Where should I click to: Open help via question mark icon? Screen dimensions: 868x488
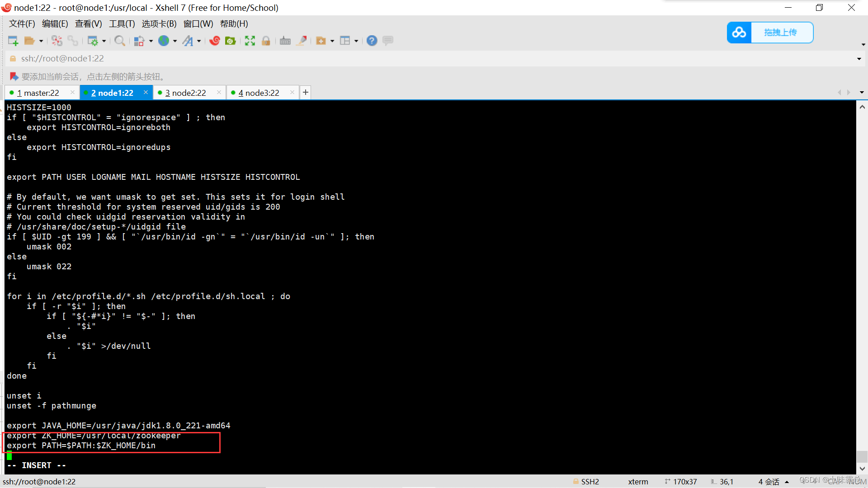pyautogui.click(x=372, y=41)
